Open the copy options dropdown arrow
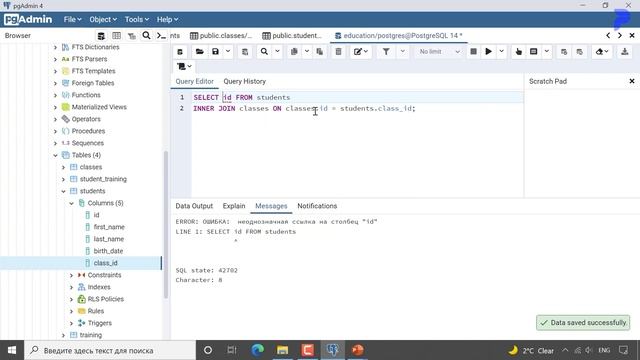The image size is (640, 360). (307, 52)
